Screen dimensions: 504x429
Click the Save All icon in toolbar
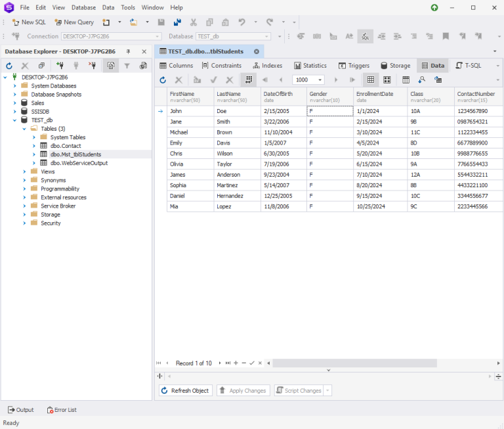point(177,22)
